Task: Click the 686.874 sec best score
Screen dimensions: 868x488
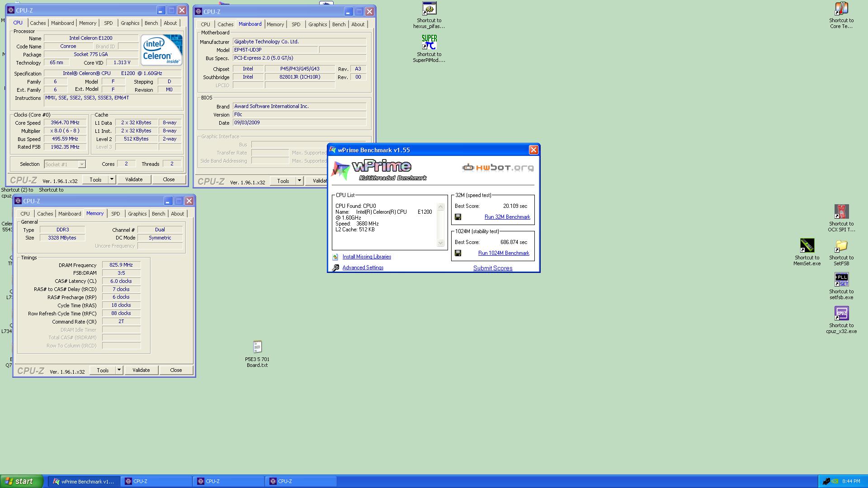Action: click(514, 242)
